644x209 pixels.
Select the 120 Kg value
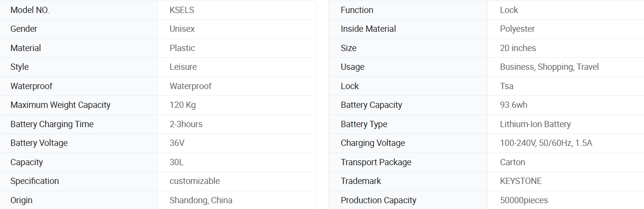(183, 105)
